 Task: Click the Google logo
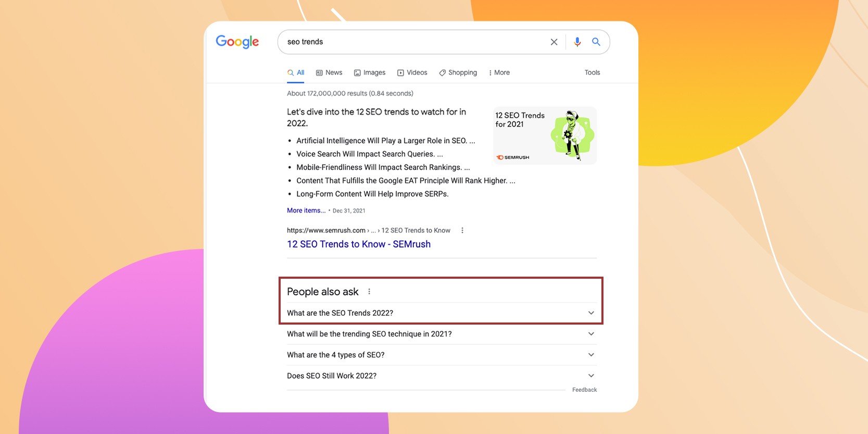point(237,42)
